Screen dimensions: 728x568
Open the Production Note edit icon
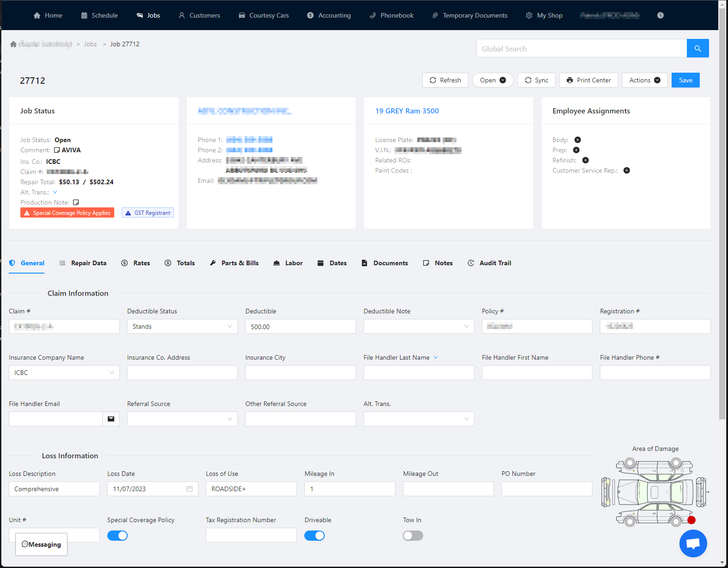click(x=76, y=202)
